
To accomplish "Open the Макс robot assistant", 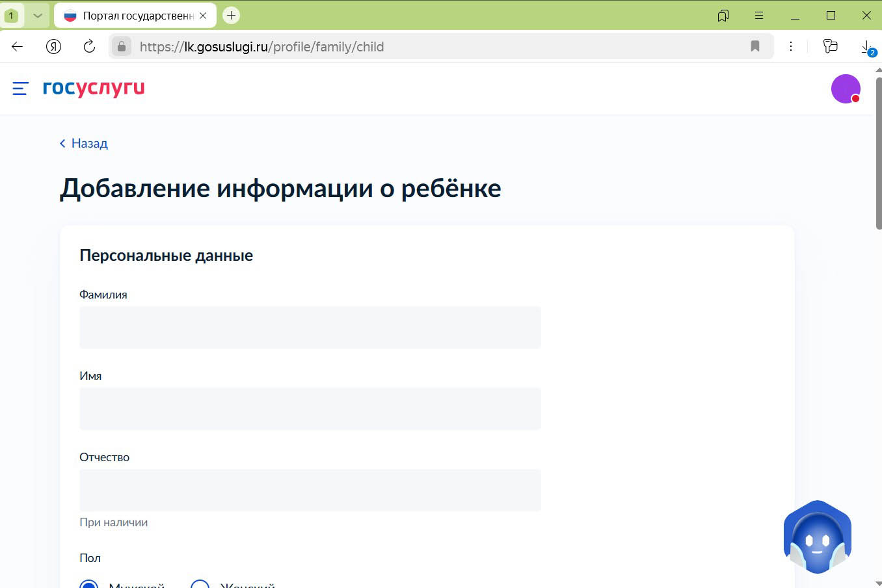I will pos(817,537).
